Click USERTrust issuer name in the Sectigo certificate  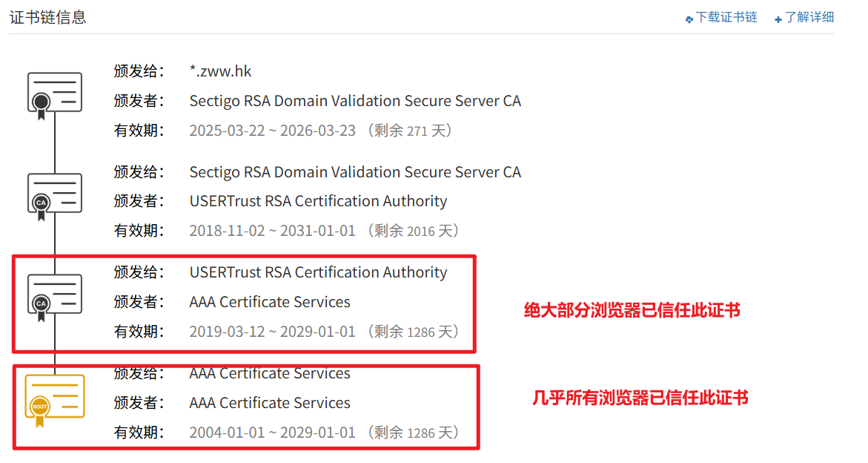click(318, 201)
